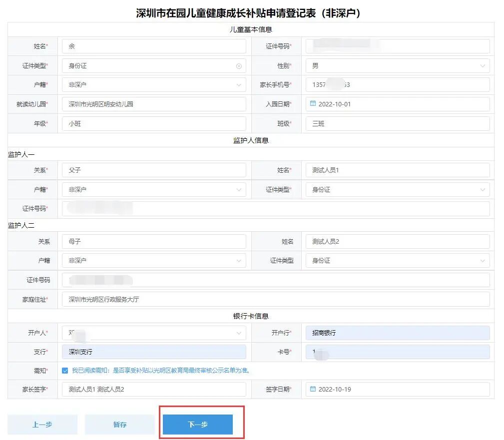Select the 家长签字 signature field
This screenshot has width=504, height=440.
[152, 389]
